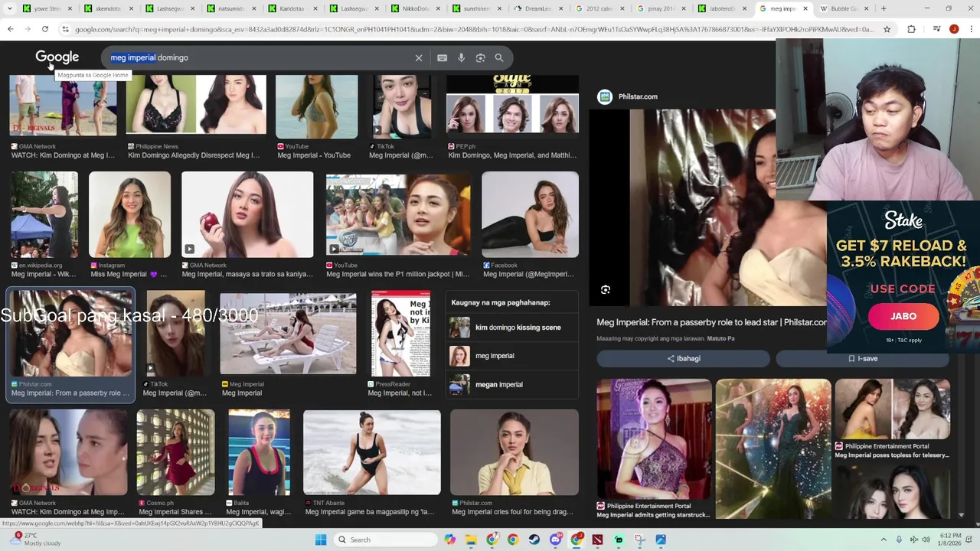Open the Facebook @MegImperial image result
The height and width of the screenshot is (551, 980).
(530, 214)
